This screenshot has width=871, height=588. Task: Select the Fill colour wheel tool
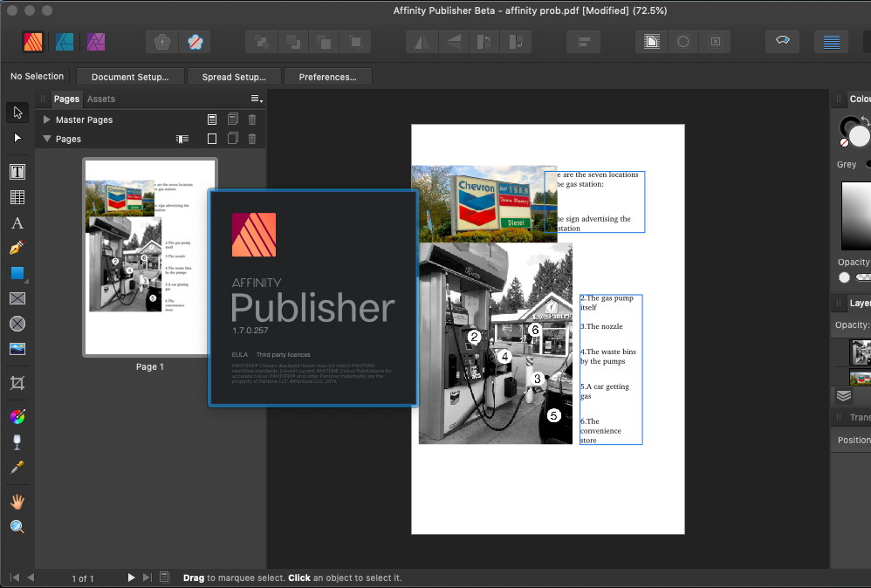[x=17, y=416]
